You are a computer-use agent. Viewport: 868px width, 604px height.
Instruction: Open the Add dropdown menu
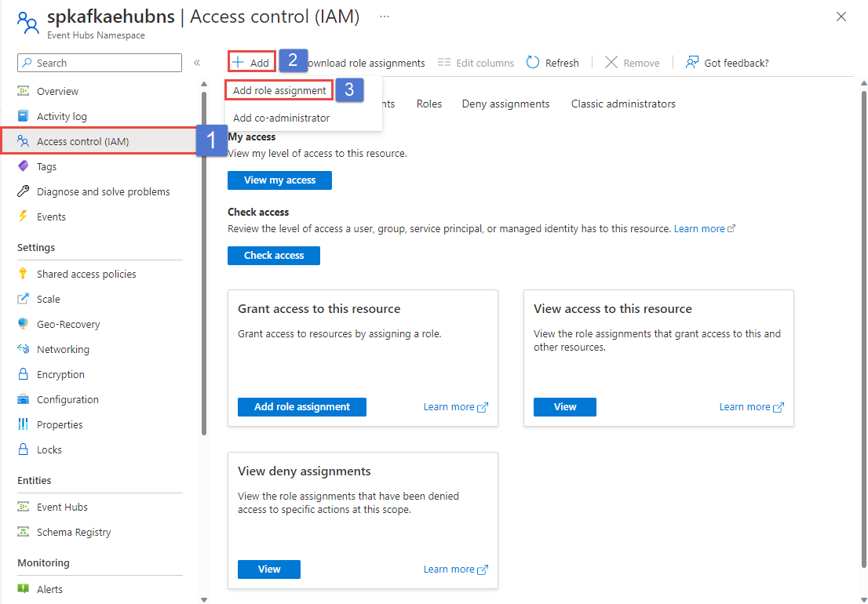pyautogui.click(x=250, y=62)
